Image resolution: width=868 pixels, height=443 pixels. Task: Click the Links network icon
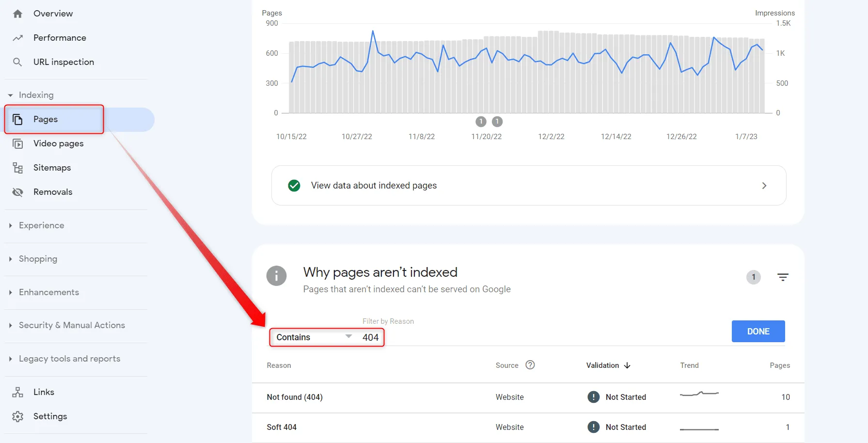[x=18, y=392]
